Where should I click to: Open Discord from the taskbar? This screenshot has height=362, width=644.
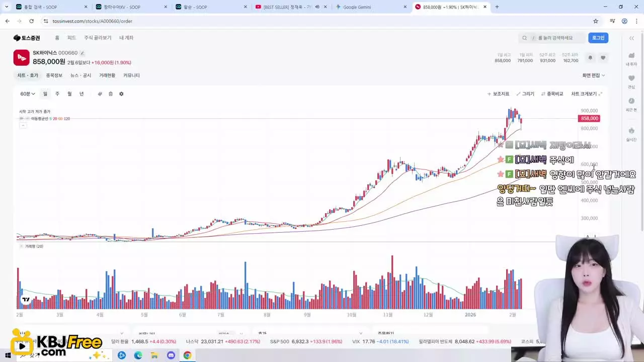point(171,355)
